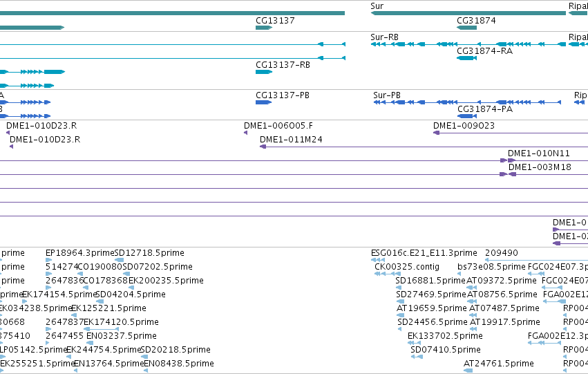
Task: Open the AT19659.5prime EST label
Action: (432, 308)
